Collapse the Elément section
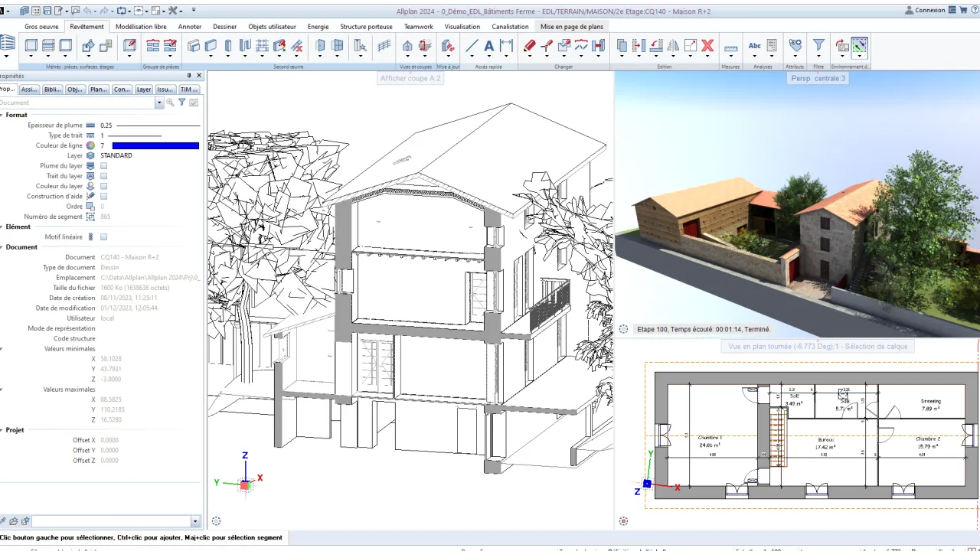980x551 pixels. pos(2,227)
